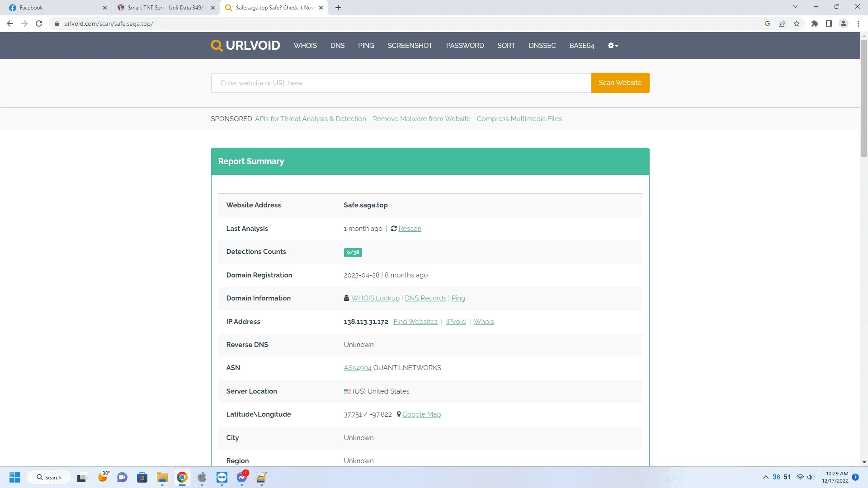The image size is (868, 488).
Task: Close the Safe.saga.top tab
Action: click(x=321, y=8)
